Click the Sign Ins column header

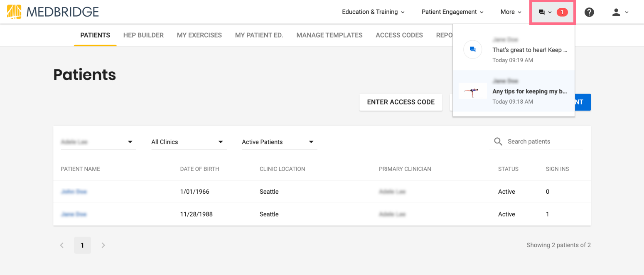557,169
